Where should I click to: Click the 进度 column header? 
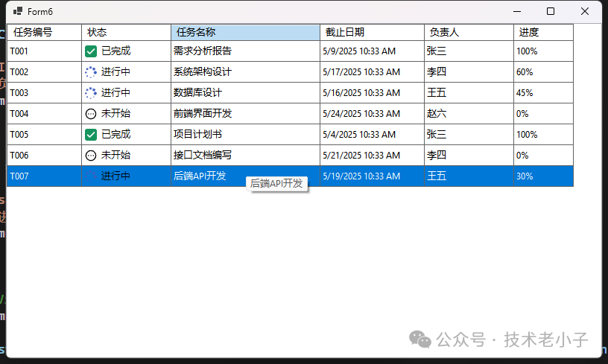point(542,32)
